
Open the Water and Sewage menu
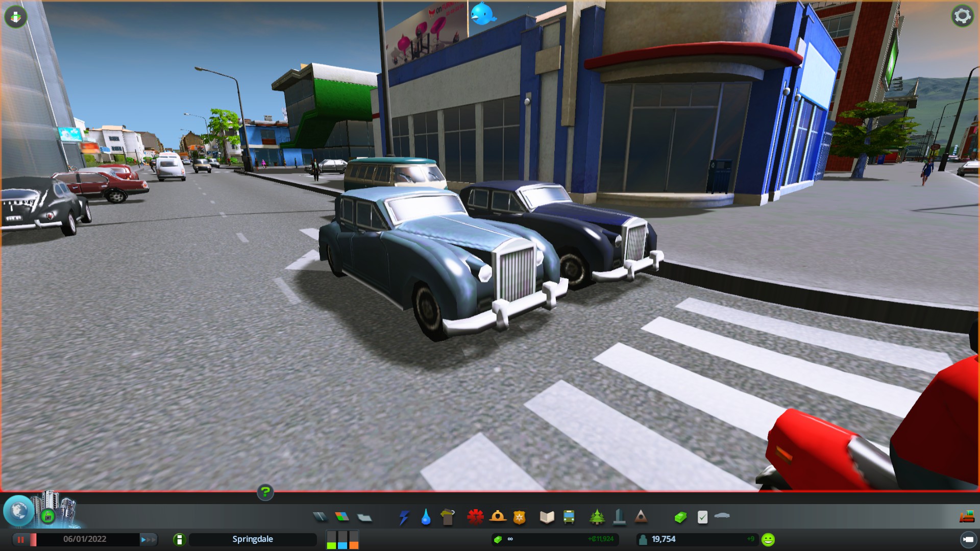point(426,517)
